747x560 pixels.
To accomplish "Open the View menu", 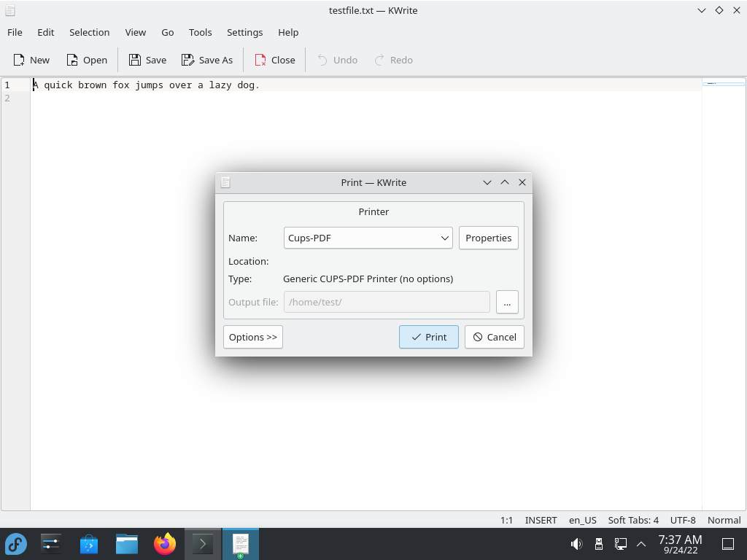I will click(x=135, y=32).
